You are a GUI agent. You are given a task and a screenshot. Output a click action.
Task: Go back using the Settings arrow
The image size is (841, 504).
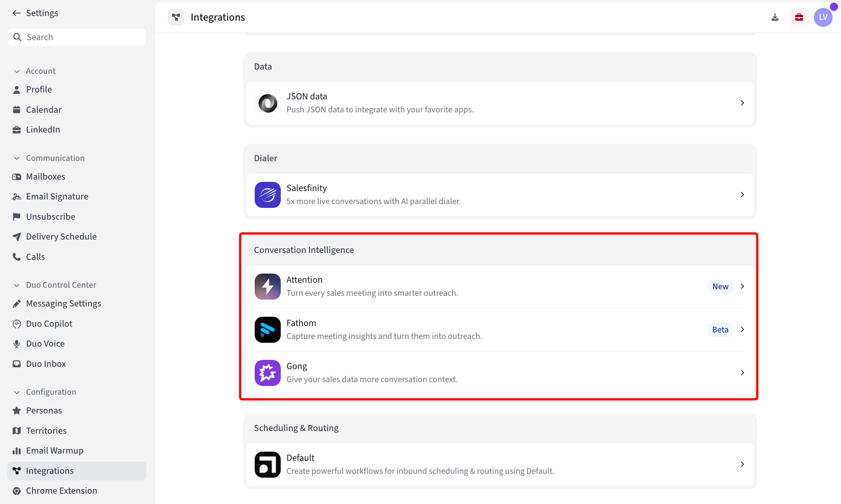point(16,13)
